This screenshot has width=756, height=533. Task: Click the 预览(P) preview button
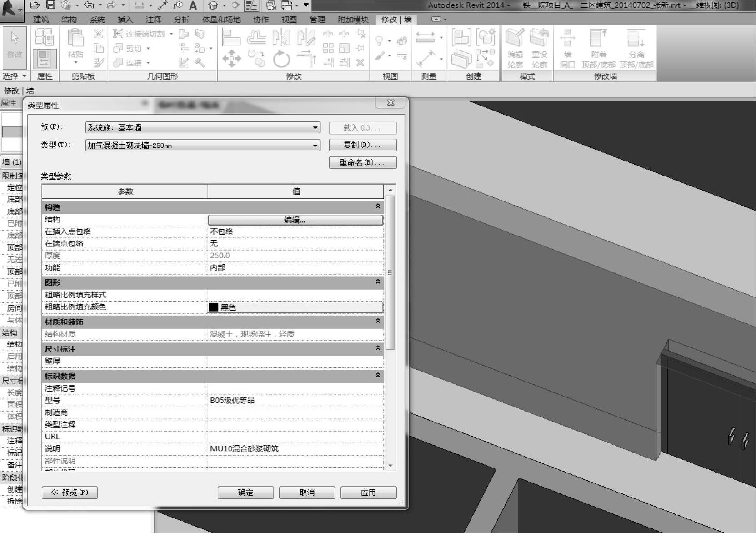click(x=70, y=493)
